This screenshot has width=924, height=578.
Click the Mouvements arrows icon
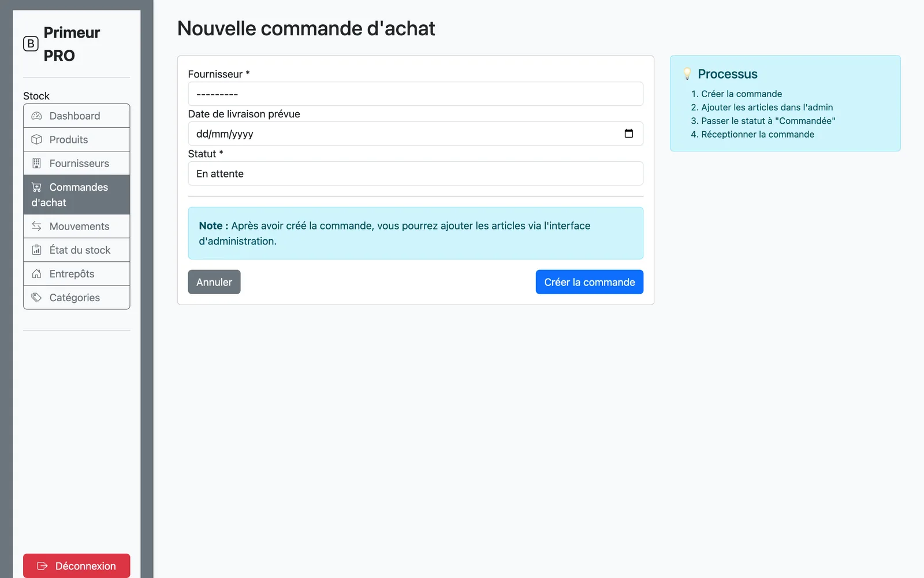[x=36, y=226]
